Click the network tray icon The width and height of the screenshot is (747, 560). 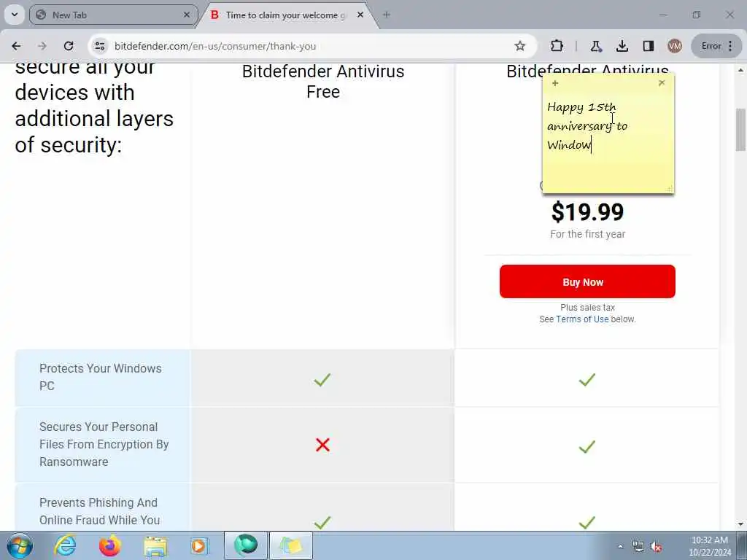(x=638, y=547)
